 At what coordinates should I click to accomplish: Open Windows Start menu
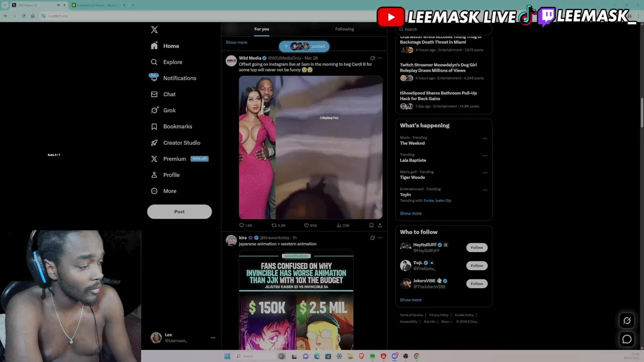(227, 356)
